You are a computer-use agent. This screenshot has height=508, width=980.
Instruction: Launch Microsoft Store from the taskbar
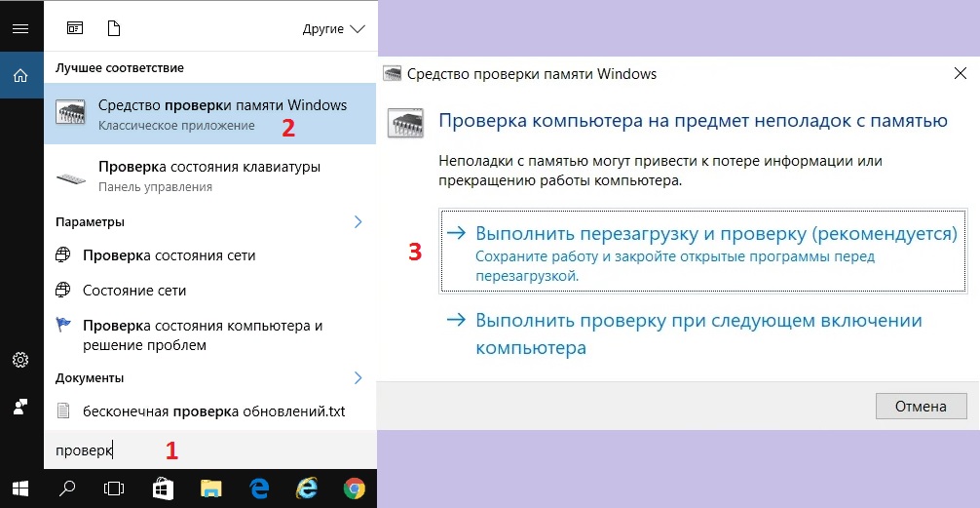click(163, 488)
